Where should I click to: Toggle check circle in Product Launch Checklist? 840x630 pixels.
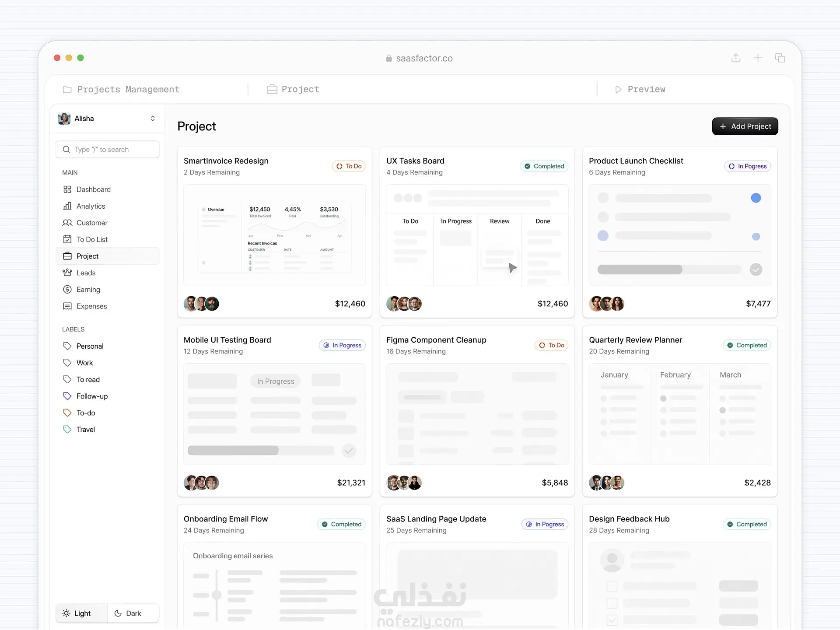click(x=756, y=269)
